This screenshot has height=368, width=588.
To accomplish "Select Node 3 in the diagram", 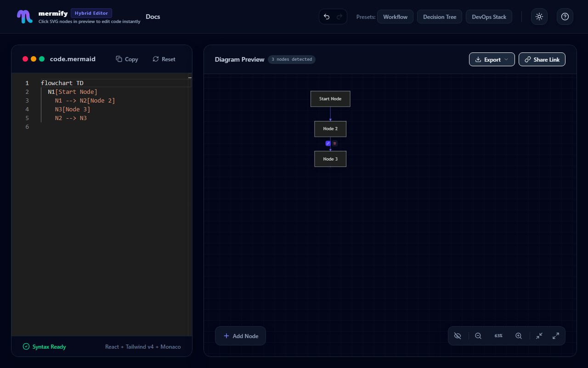I will pos(330,159).
